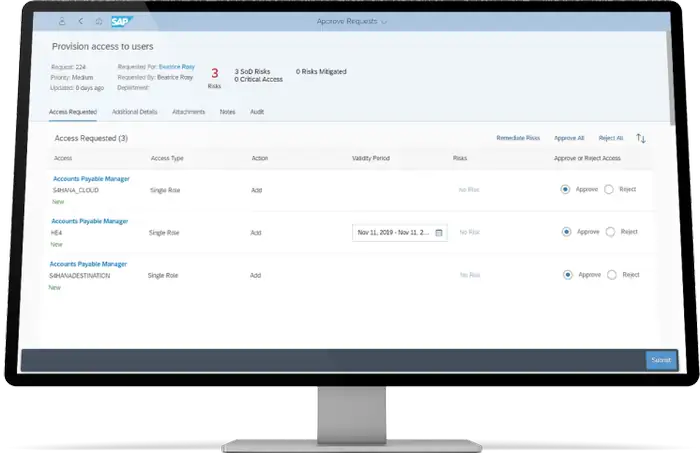The height and width of the screenshot is (453, 700).
Task: Select Reject for HE4 access
Action: [609, 232]
